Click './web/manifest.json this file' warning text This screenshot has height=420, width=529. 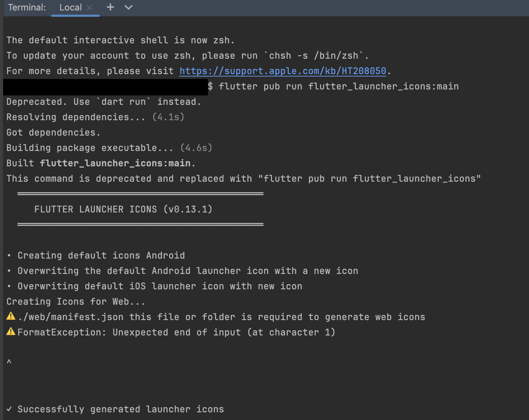point(222,317)
